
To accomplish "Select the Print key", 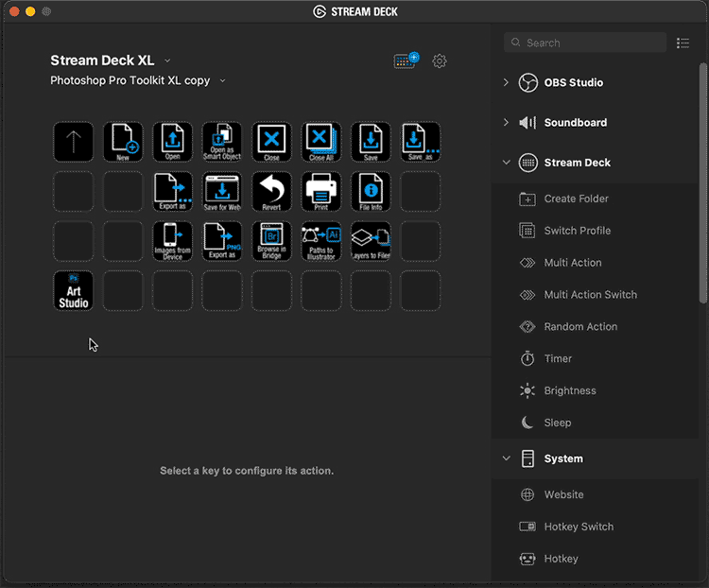I will [321, 191].
